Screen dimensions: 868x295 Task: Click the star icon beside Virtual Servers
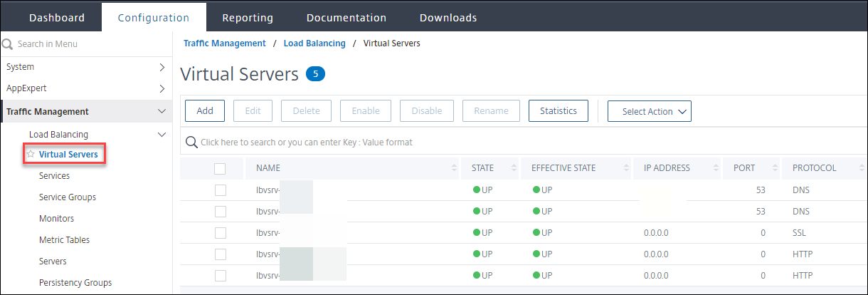(31, 154)
